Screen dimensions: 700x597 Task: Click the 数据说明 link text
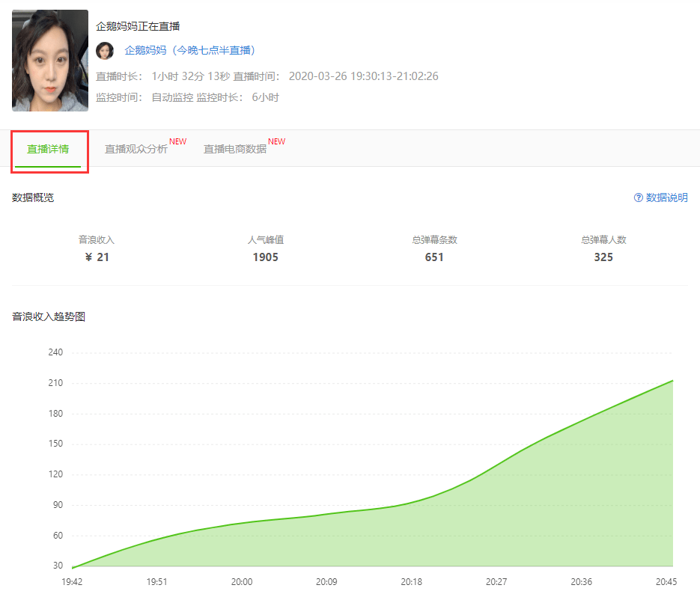coord(666,198)
